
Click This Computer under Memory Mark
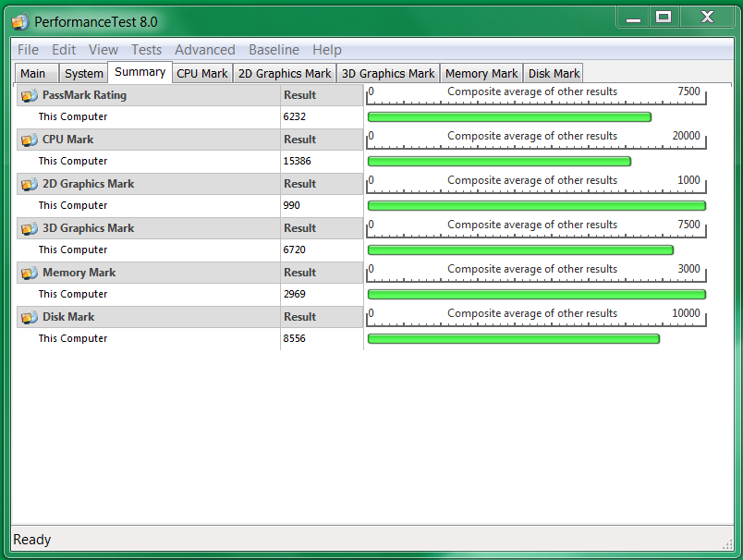73,294
